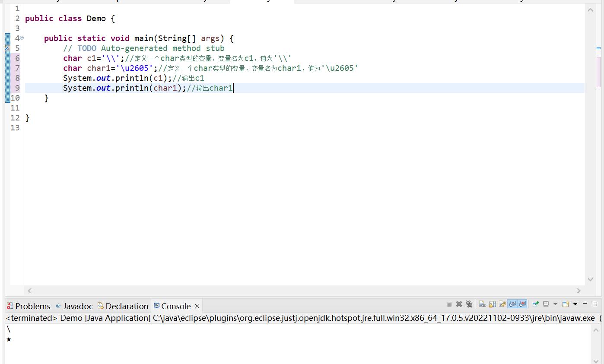604x364 pixels.
Task: Click the Open Console icon
Action: point(565,304)
